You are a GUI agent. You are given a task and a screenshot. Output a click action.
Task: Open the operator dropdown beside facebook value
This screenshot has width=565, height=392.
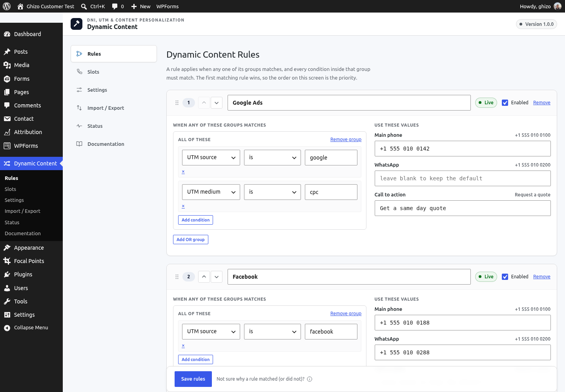(x=272, y=332)
